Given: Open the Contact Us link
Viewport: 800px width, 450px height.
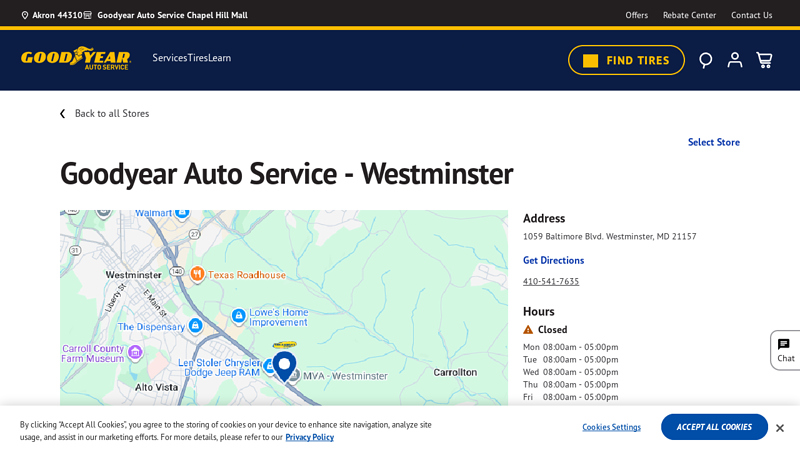Looking at the screenshot, I should [752, 15].
